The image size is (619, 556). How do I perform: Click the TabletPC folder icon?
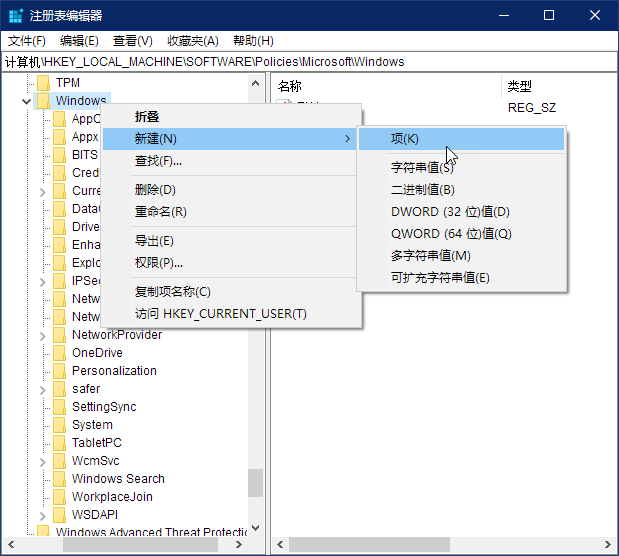pos(60,443)
